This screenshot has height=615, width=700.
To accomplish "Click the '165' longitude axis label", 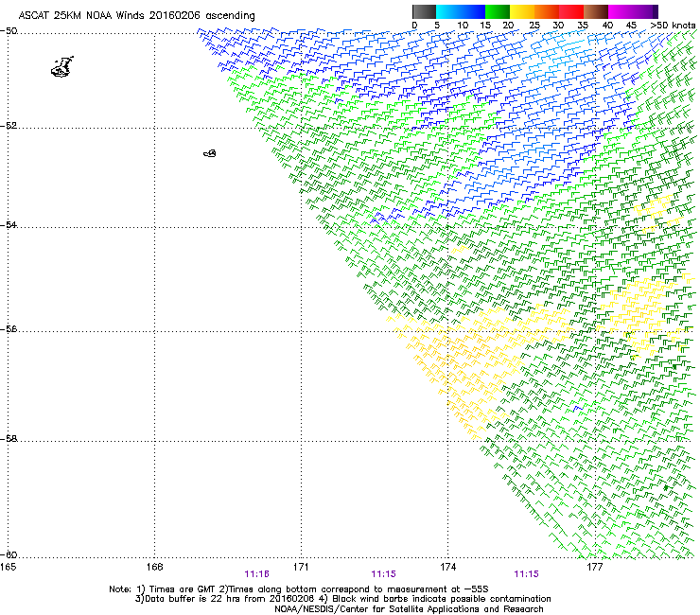I will tap(8, 567).
